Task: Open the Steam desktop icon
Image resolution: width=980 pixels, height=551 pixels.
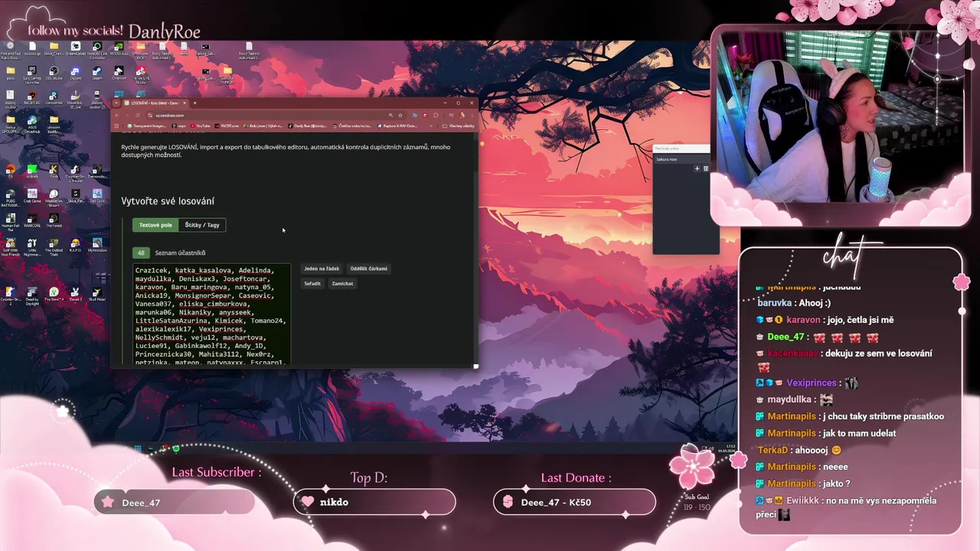Action: (x=97, y=73)
